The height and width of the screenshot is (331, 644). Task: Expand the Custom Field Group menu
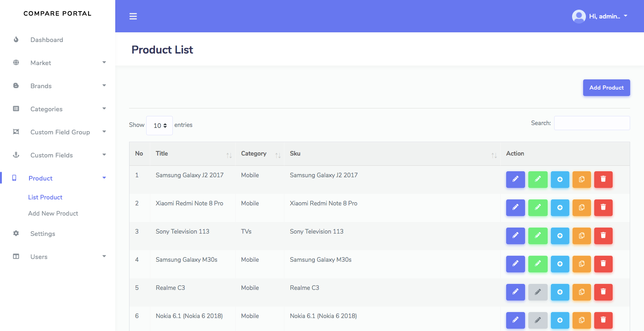58,132
